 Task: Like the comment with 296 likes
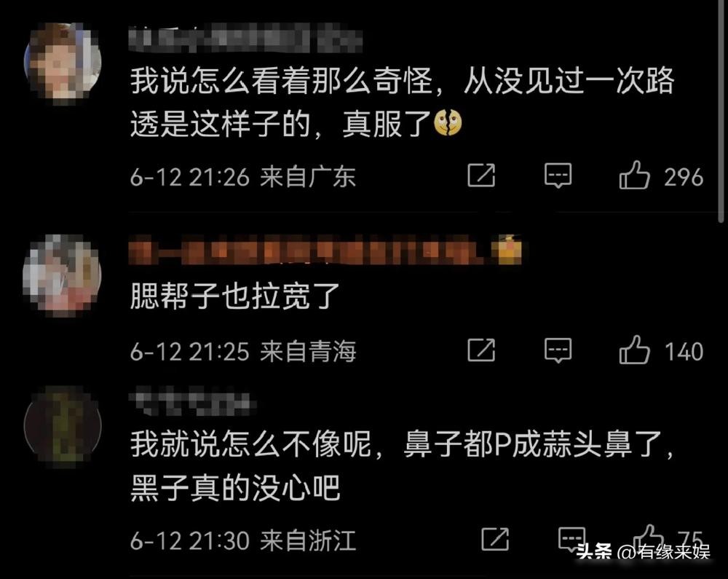tap(634, 175)
